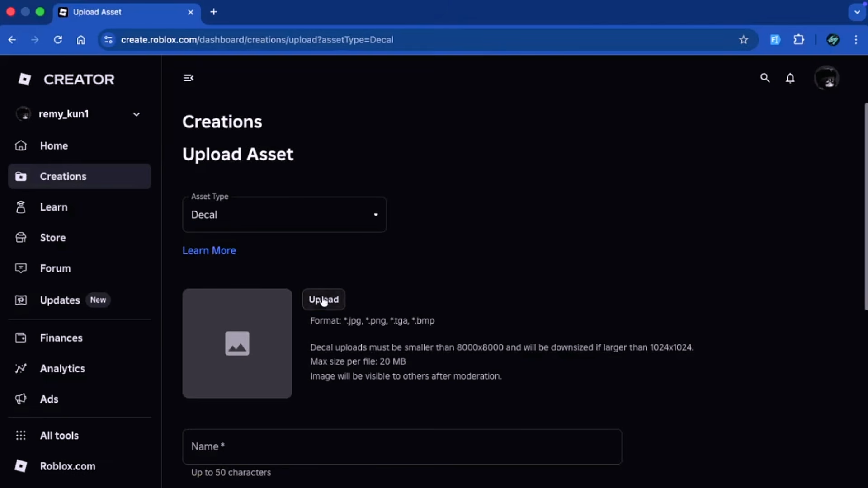Open the Updates section marked New
The width and height of the screenshot is (868, 488).
click(x=60, y=300)
